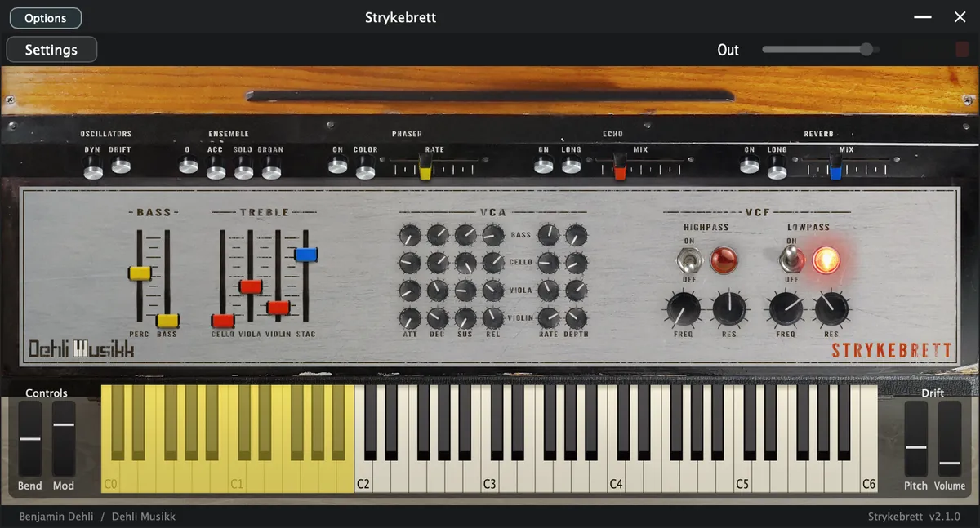Viewport: 980px width, 528px height.
Task: Click the blue Reverb MIX slider
Action: tap(835, 167)
